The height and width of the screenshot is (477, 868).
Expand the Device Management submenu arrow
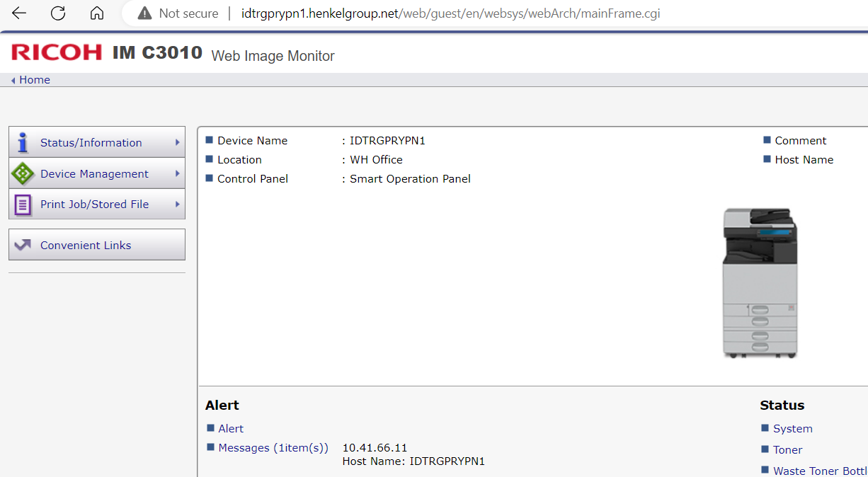click(177, 173)
